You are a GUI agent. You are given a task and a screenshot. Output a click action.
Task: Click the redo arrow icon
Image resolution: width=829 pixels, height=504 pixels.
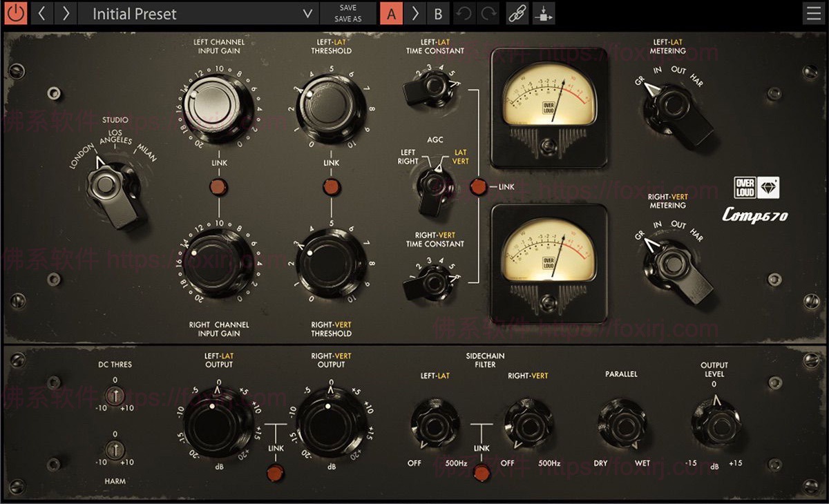[488, 14]
